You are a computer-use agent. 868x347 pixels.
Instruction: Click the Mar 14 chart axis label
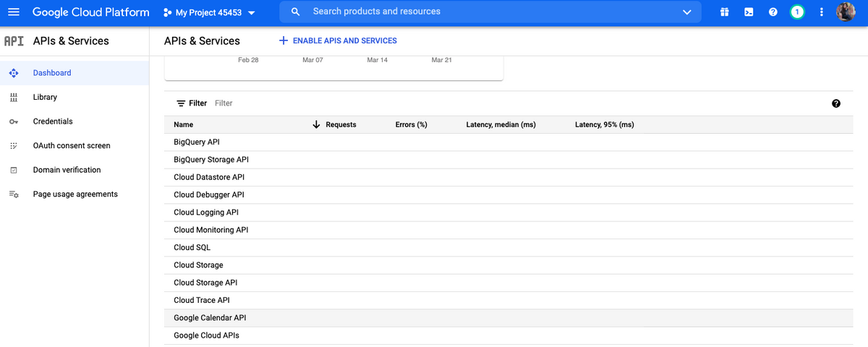click(377, 60)
